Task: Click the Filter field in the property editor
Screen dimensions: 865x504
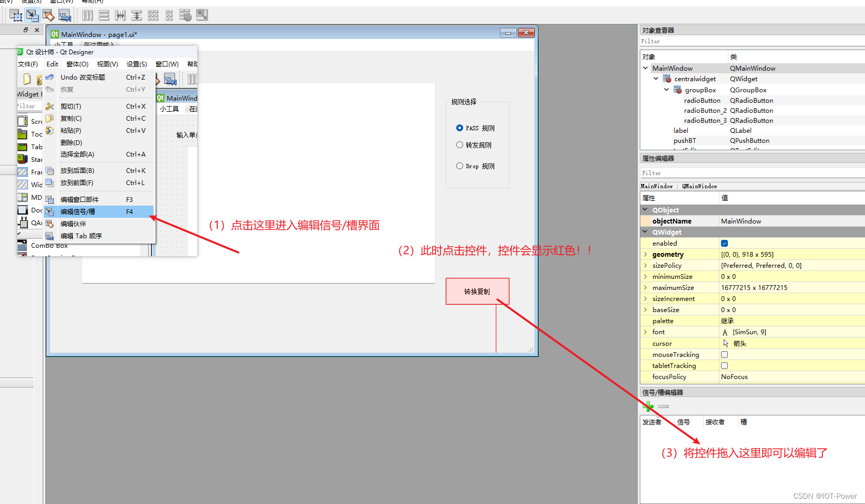Action: [749, 173]
